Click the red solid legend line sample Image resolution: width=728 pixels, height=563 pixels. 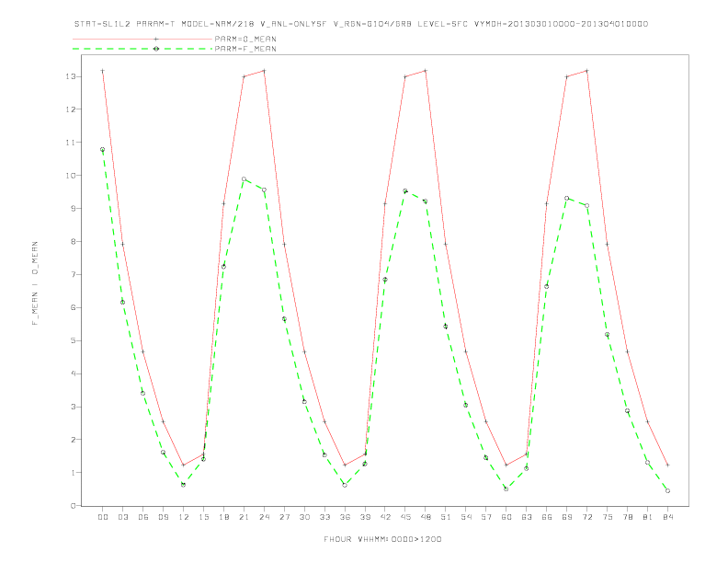tap(142, 39)
